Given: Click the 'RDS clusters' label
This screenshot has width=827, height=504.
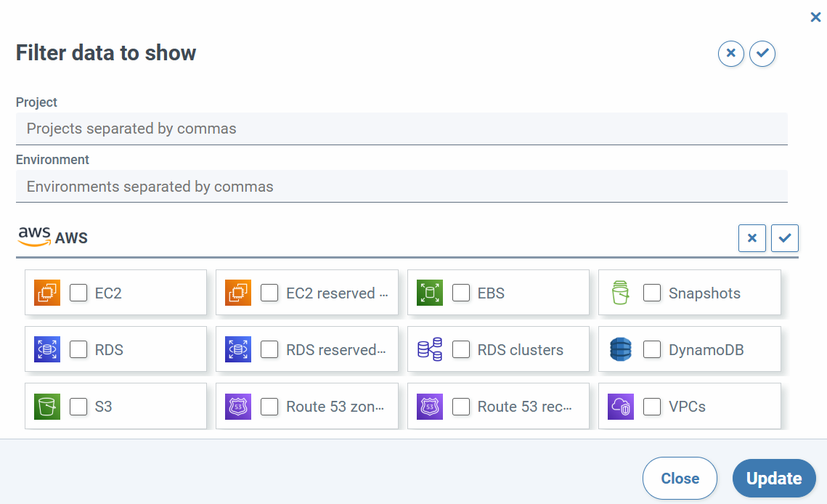Looking at the screenshot, I should [521, 350].
